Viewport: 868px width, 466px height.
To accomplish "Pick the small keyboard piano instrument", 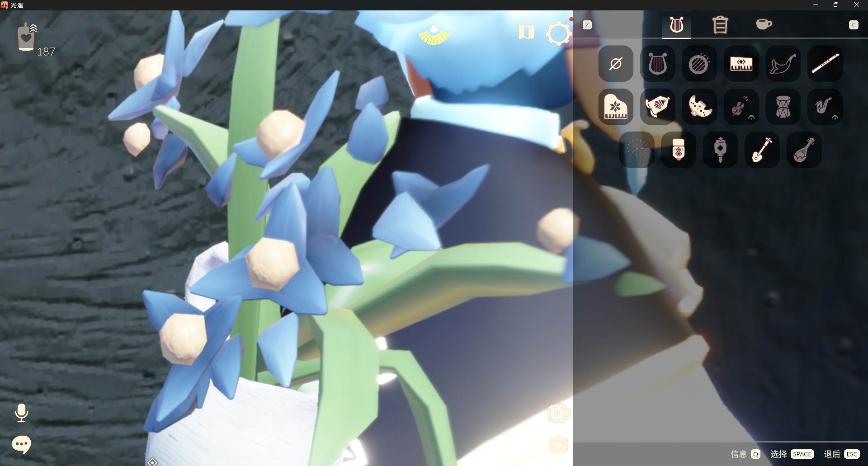I will click(741, 64).
